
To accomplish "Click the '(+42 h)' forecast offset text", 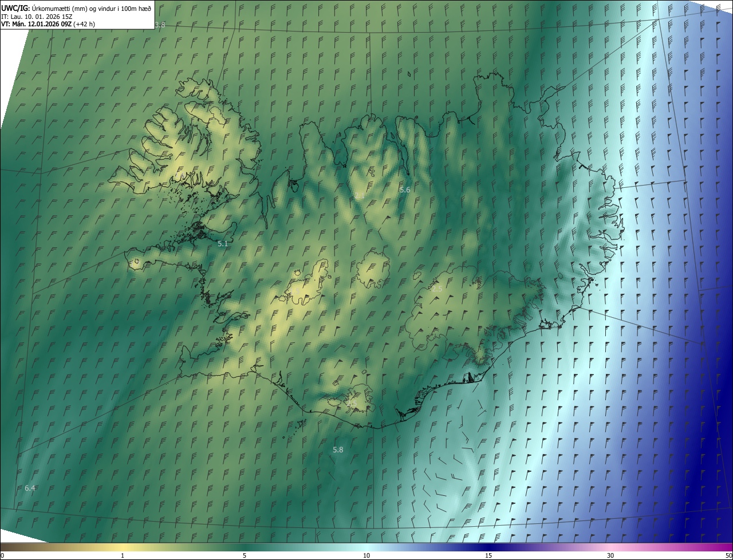I will [x=84, y=24].
